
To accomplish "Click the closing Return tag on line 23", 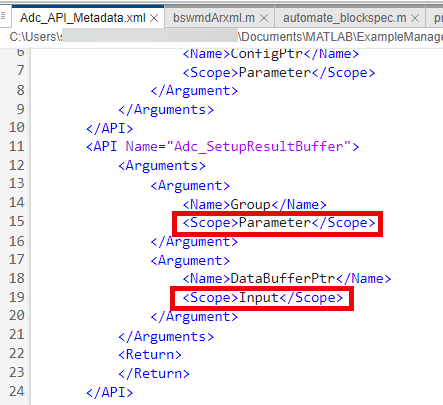I will [x=154, y=373].
